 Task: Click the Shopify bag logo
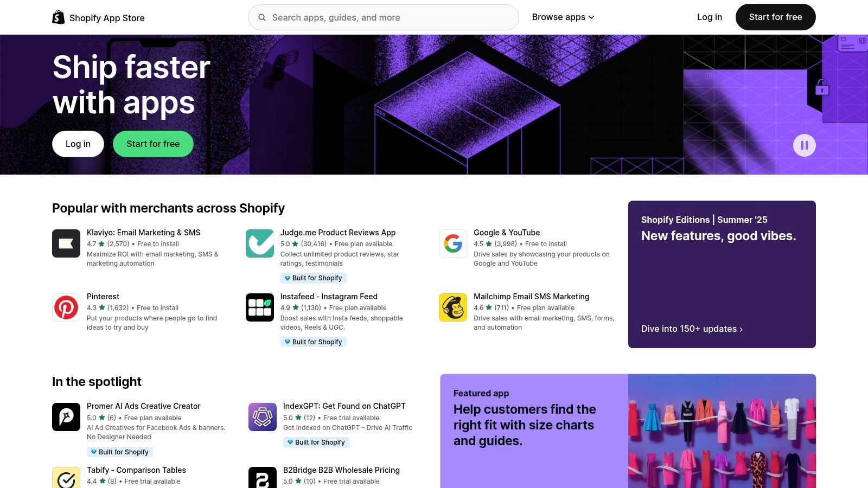pos(58,17)
